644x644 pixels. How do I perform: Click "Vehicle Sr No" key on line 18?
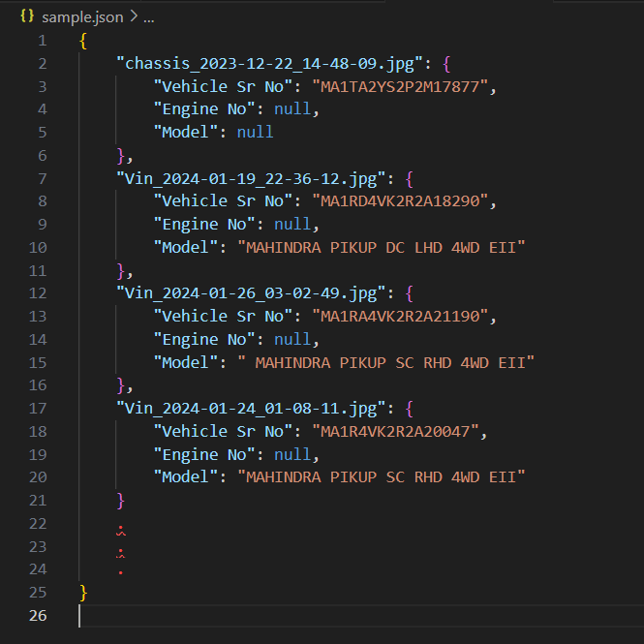click(x=223, y=432)
